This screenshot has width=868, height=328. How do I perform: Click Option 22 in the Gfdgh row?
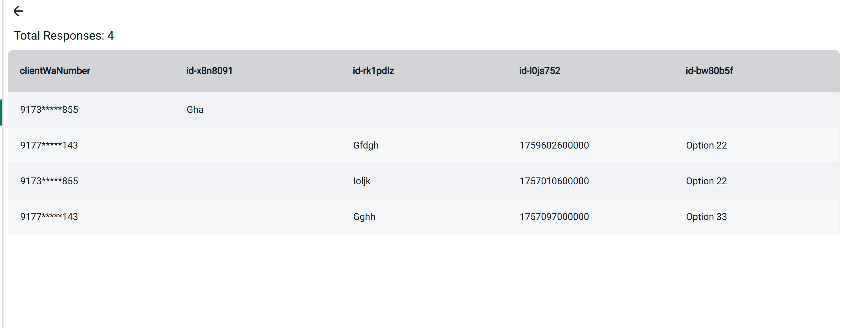(x=706, y=146)
